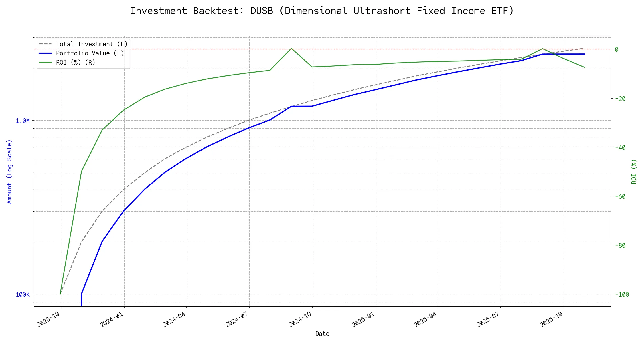Click the Amount (Log Scale) axis label
This screenshot has width=644, height=343.
[x=9, y=171]
